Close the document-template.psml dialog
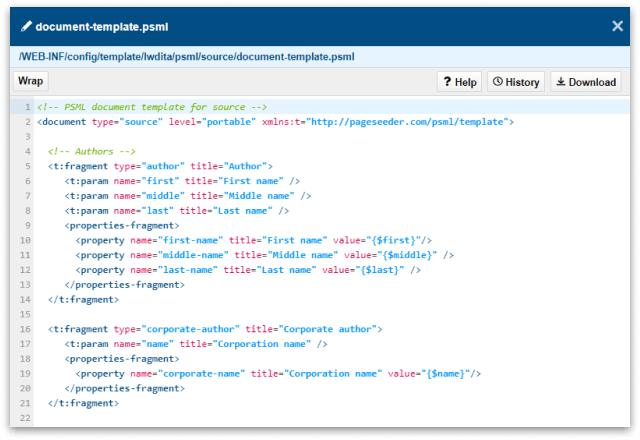The height and width of the screenshot is (440, 640). pos(617,26)
